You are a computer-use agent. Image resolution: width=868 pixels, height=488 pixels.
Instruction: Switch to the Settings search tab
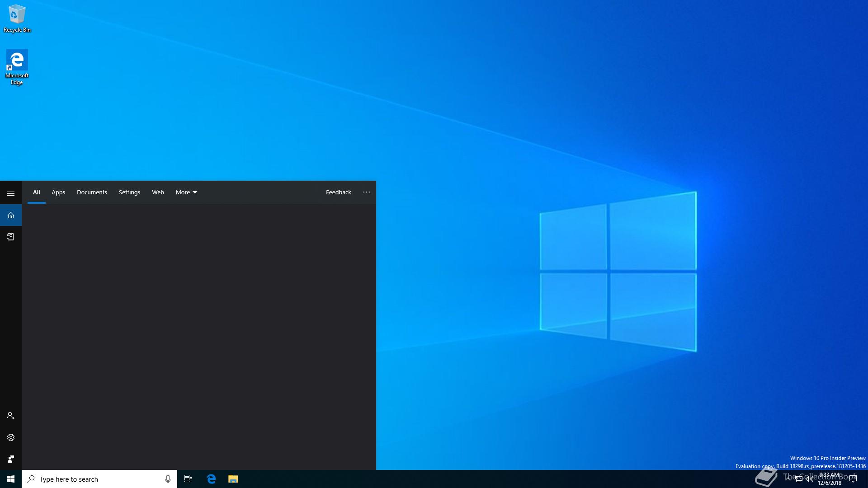129,192
